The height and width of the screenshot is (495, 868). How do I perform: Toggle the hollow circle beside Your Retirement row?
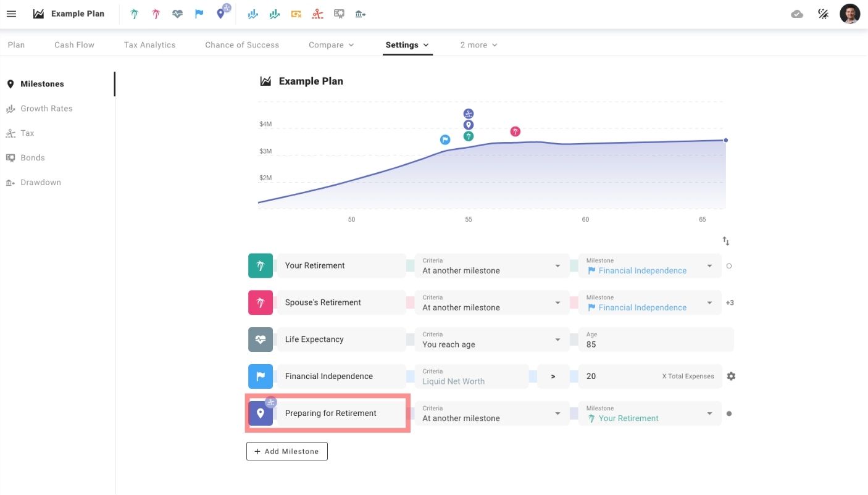[x=729, y=266]
